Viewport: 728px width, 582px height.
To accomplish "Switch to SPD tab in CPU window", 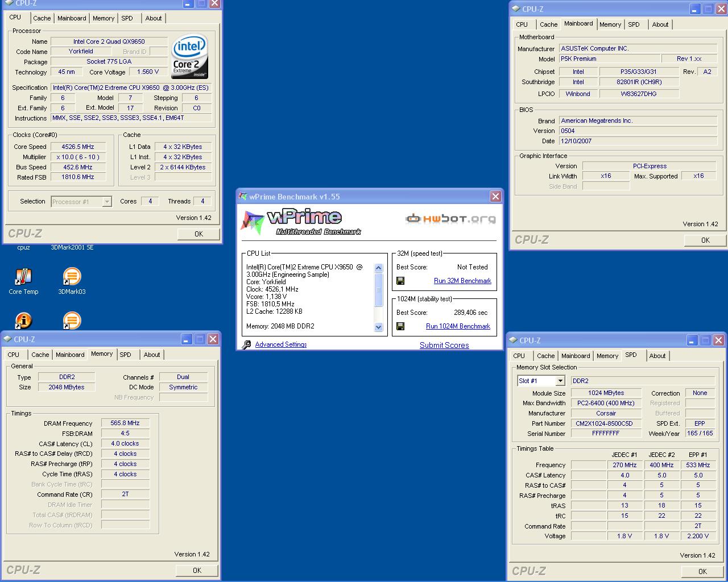I will click(127, 18).
